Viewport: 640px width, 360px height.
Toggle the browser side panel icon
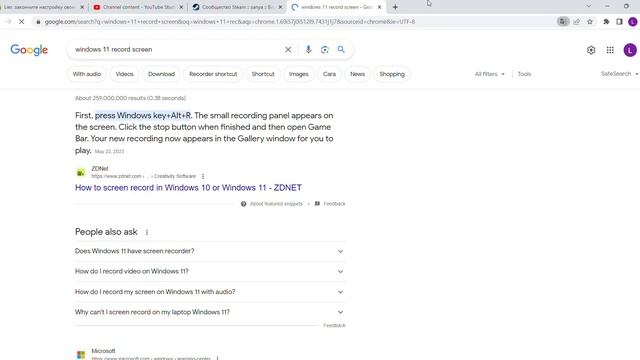pyautogui.click(x=619, y=22)
